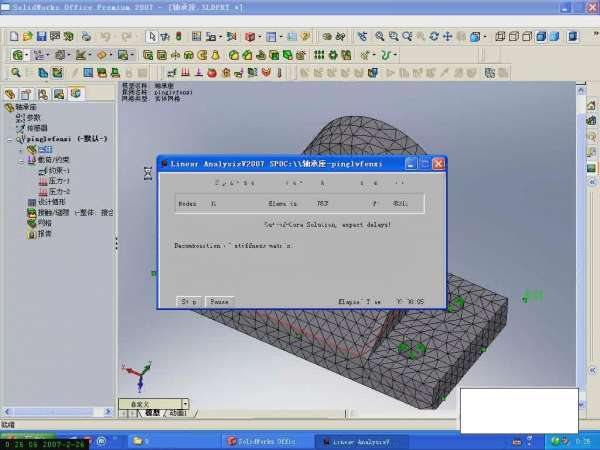Open dropdown beside first Features toolbar icon
The height and width of the screenshot is (450, 600).
[27, 55]
